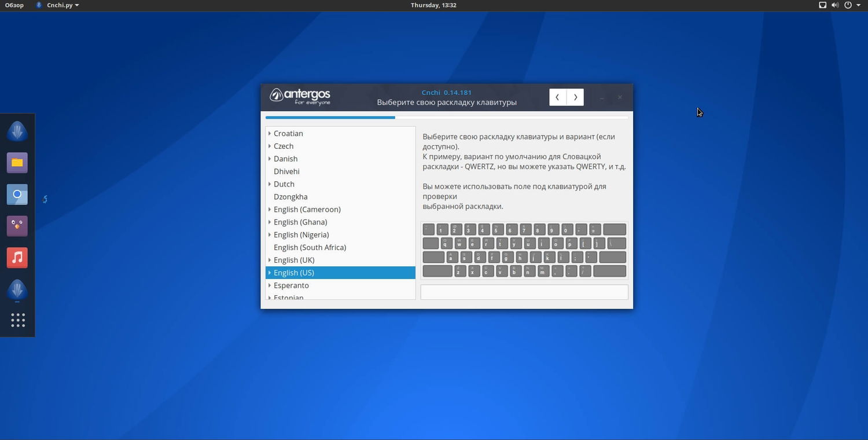This screenshot has height=440, width=868.
Task: Expand the English (Ghana) variants
Action: (x=270, y=222)
